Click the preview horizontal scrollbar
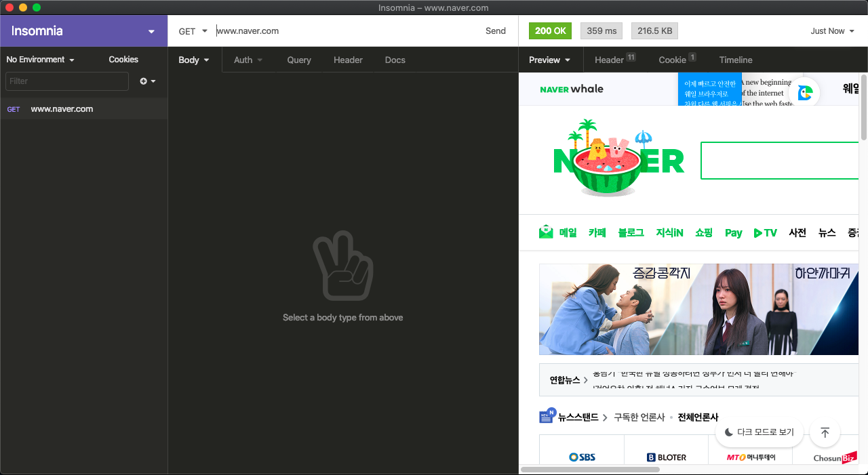The height and width of the screenshot is (475, 868). [590, 469]
